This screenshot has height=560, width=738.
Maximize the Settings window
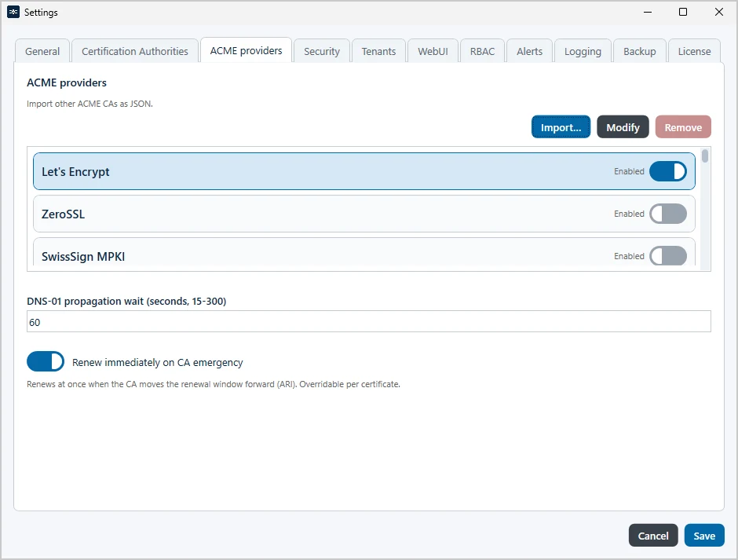tap(683, 13)
